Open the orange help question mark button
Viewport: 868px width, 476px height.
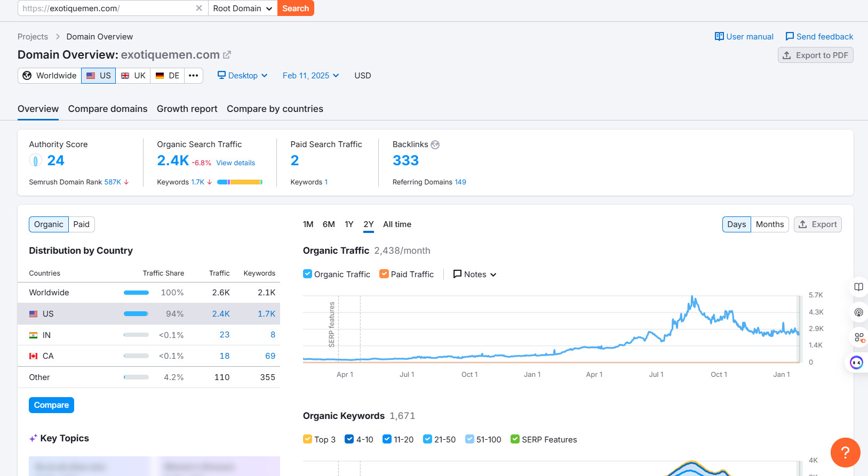coord(845,452)
